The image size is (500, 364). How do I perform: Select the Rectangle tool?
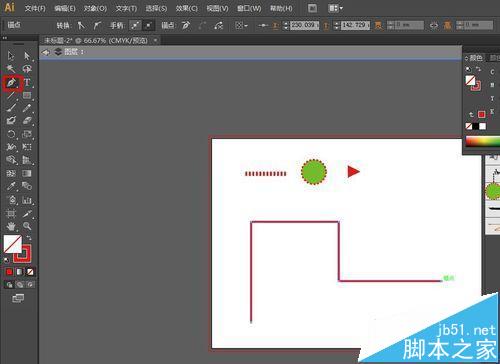point(27,96)
